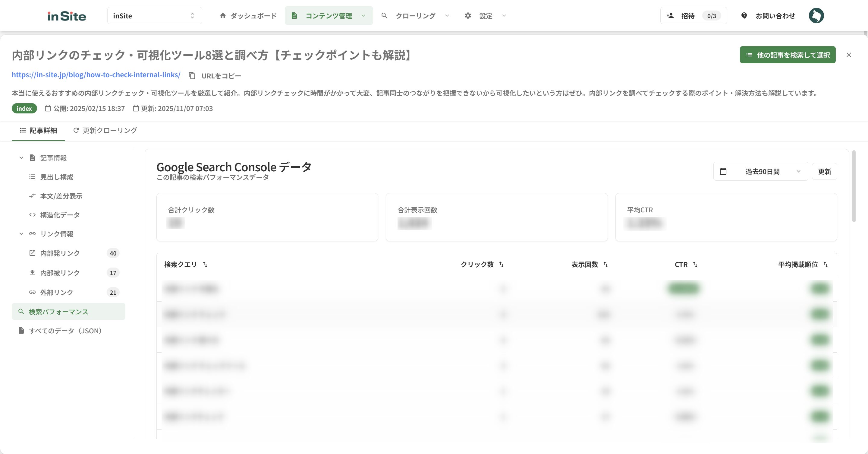Sort by 平均掲載順位 column arrows
The height and width of the screenshot is (454, 868).
coord(826,265)
